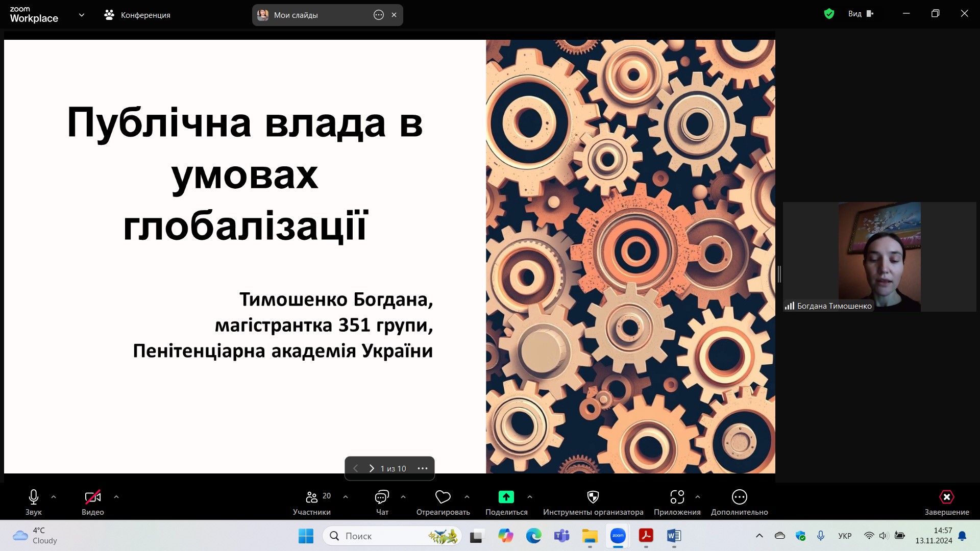
Task: Open the View layout button
Action: 861,14
